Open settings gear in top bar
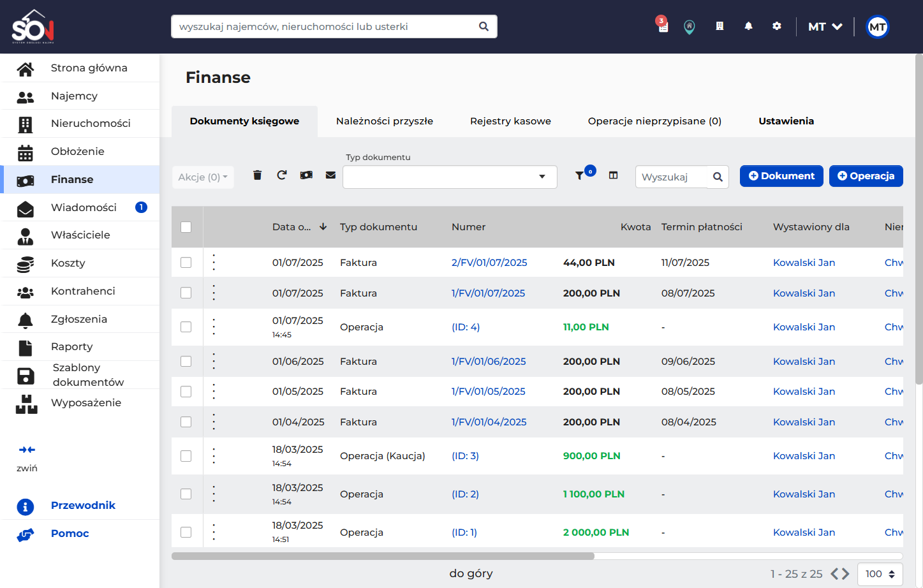The image size is (923, 588). tap(776, 26)
